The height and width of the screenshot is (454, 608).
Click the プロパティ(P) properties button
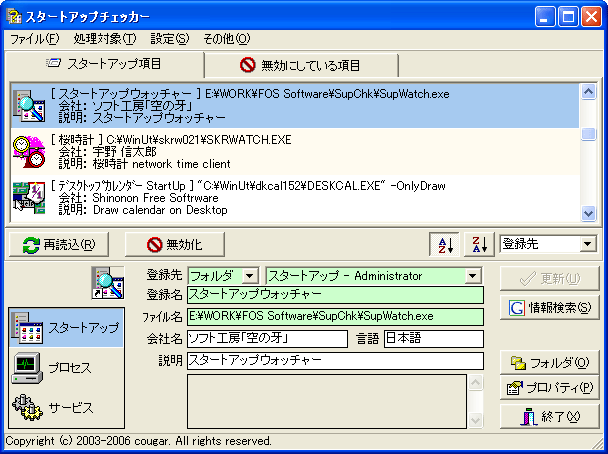(549, 388)
